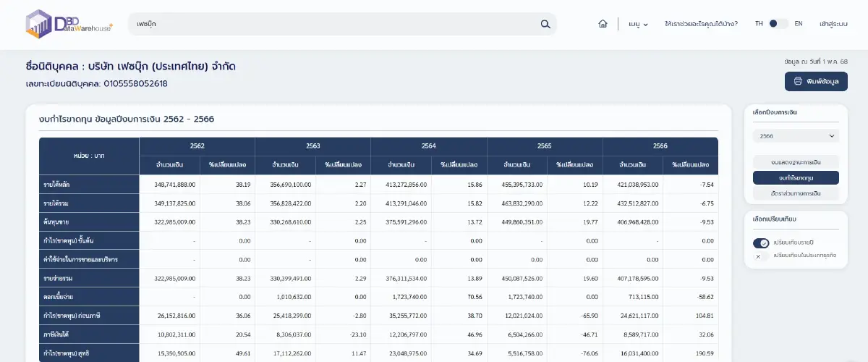868x362 pixels.
Task: Click the พิมพ์ข้อมูล print button
Action: [x=816, y=82]
